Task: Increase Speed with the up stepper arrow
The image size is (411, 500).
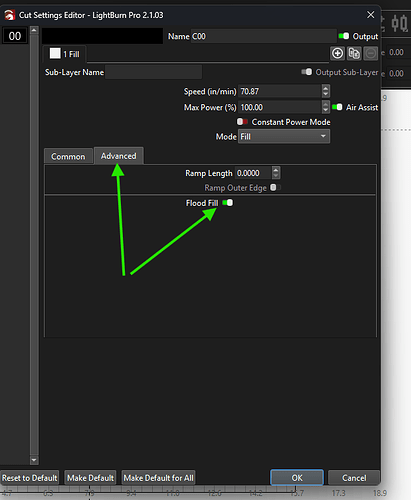Action: 326,88
